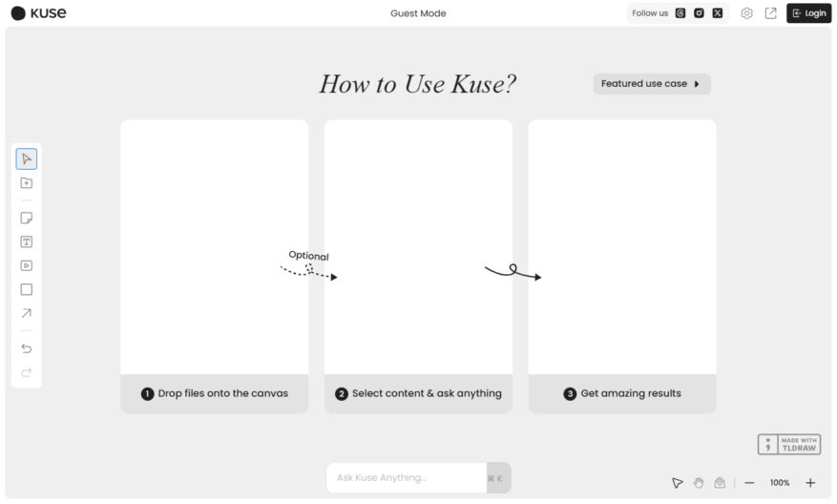Open settings gear
837x504 pixels.
tap(746, 13)
